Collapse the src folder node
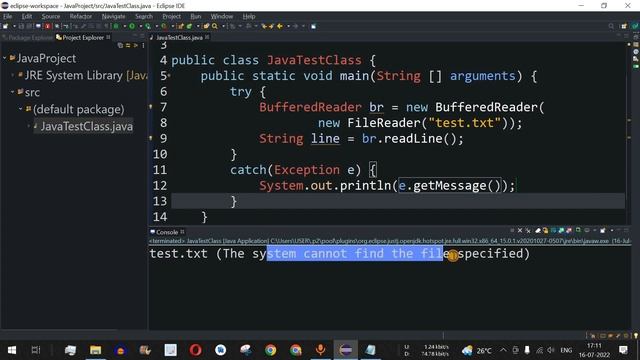Screen dimensions: 640x360 point(13,92)
